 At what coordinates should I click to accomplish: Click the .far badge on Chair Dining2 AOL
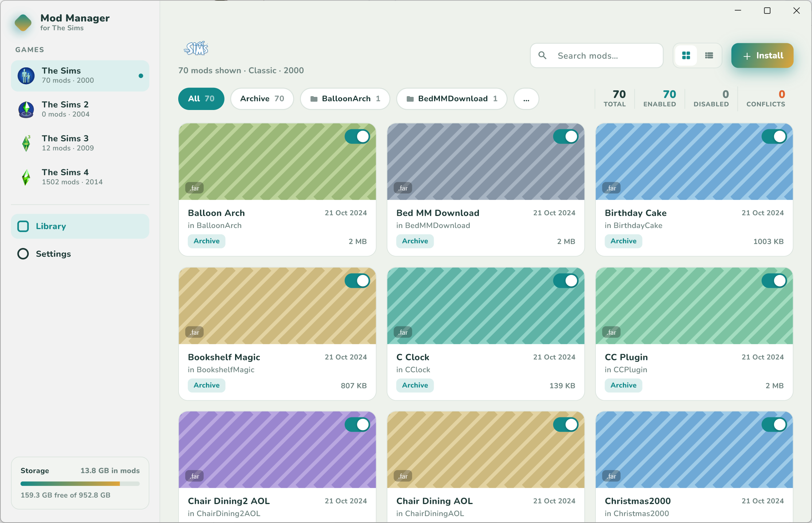195,476
